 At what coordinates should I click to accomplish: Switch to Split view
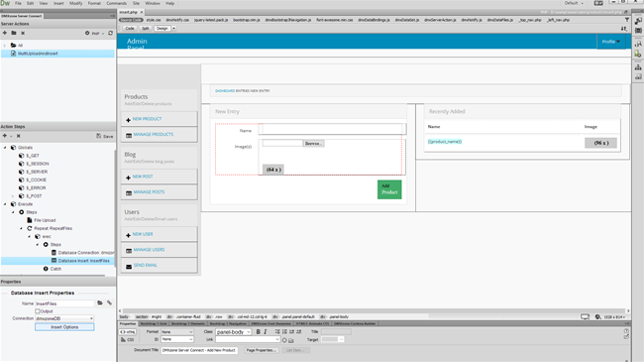point(146,29)
